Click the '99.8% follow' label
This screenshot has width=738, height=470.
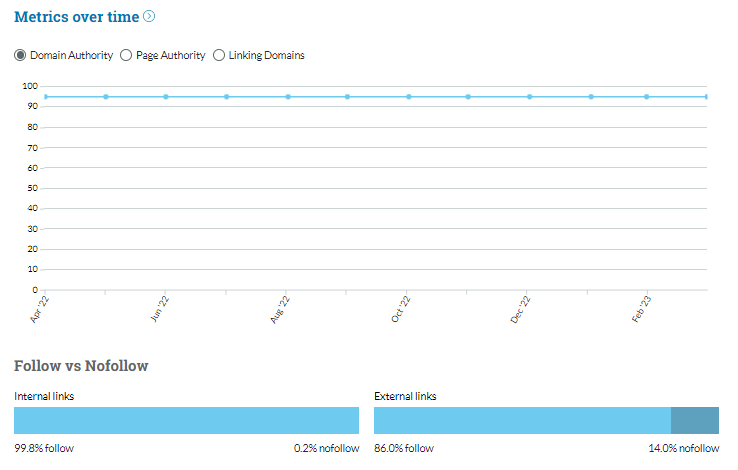click(x=44, y=448)
